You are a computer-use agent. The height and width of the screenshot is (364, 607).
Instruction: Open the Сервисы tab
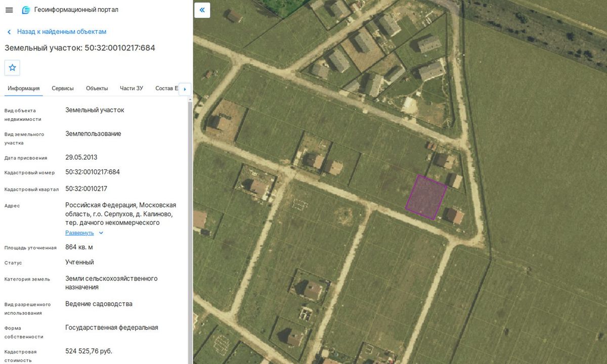pyautogui.click(x=63, y=88)
